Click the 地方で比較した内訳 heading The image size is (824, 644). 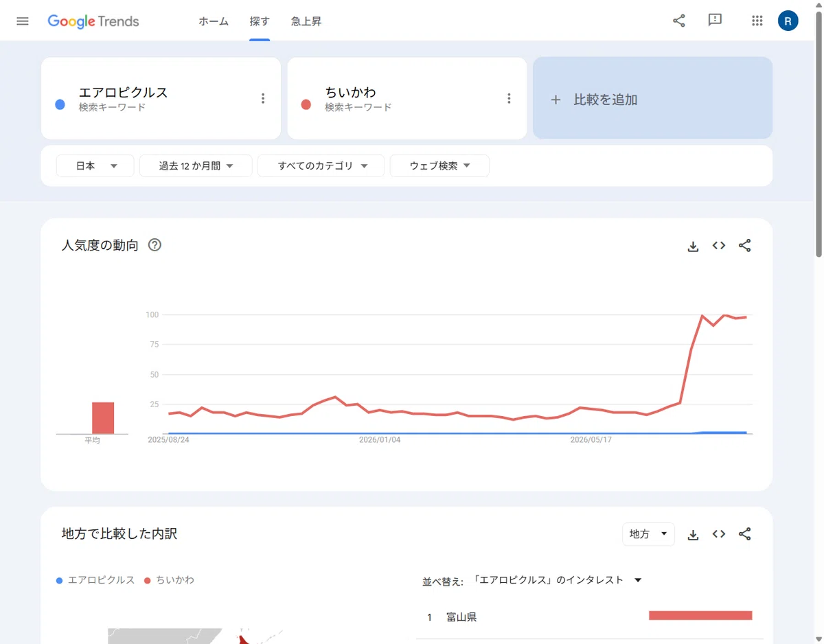(119, 533)
